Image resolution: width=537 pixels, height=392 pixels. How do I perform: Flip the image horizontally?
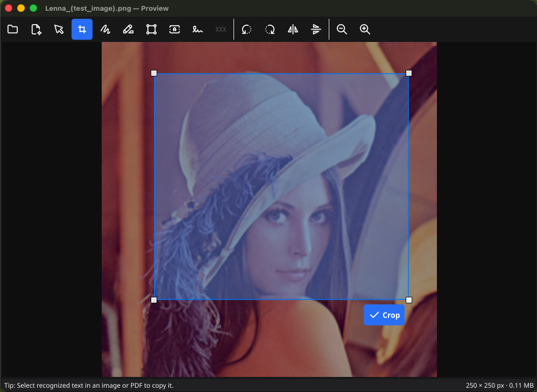coord(293,30)
